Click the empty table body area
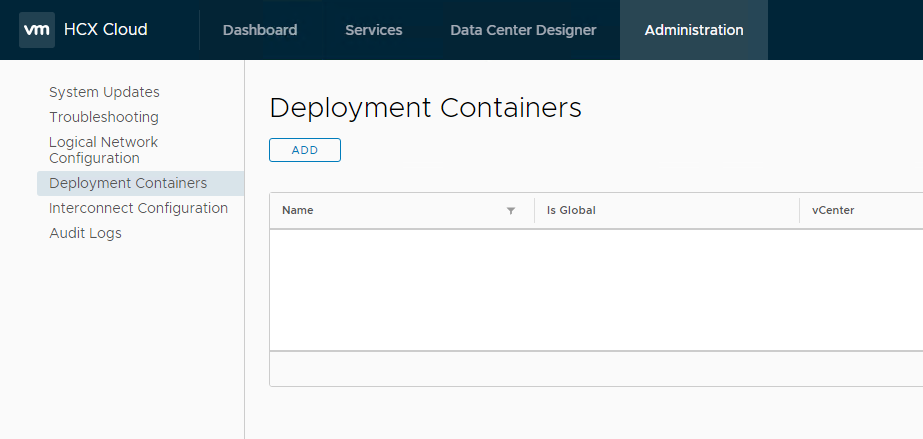The width and height of the screenshot is (923, 439). pyautogui.click(x=596, y=290)
